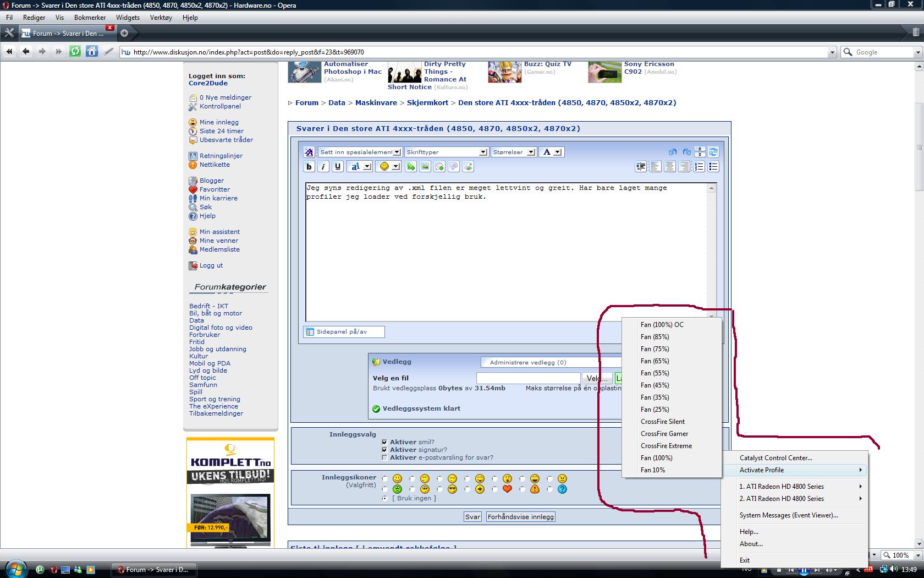The height and width of the screenshot is (578, 924).
Task: Activate the CrossFire Gamer profile
Action: (x=672, y=434)
